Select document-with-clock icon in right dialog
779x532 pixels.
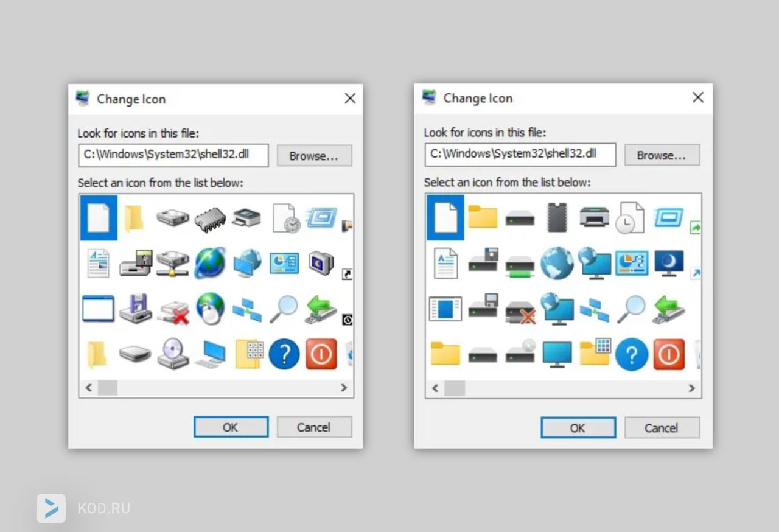(x=630, y=218)
